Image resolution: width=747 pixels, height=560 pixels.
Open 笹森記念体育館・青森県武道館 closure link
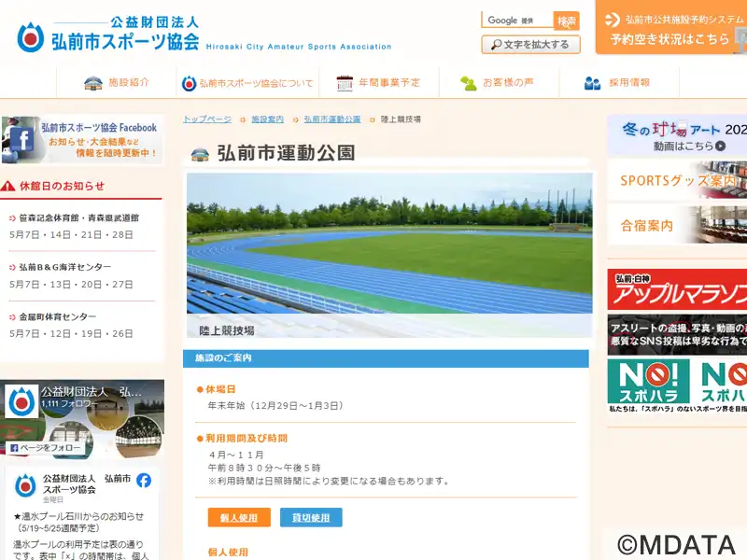pos(78,218)
